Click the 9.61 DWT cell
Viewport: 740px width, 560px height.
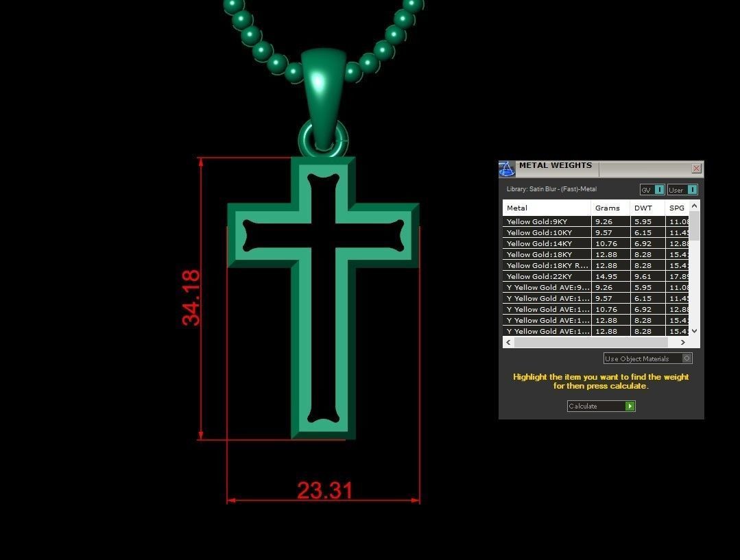point(647,276)
